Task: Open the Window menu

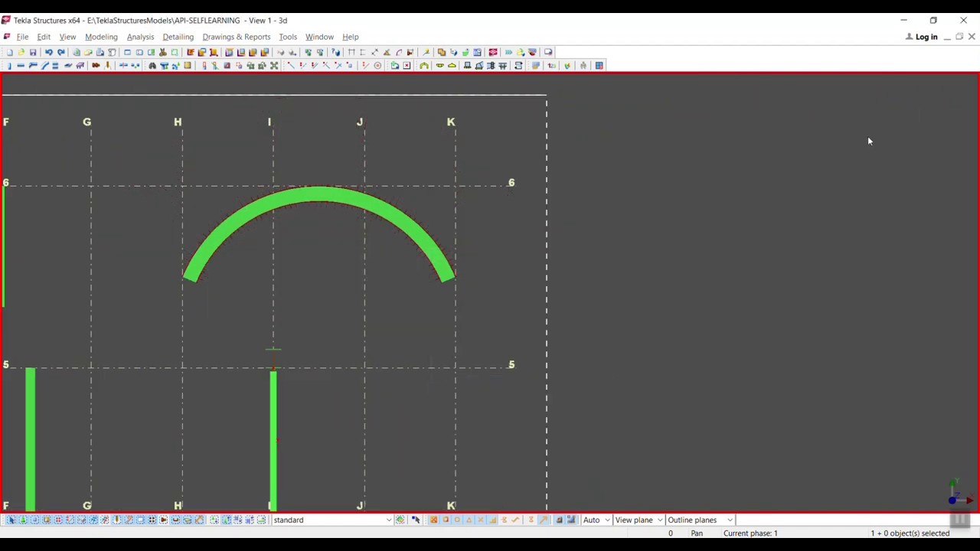Action: click(x=319, y=37)
